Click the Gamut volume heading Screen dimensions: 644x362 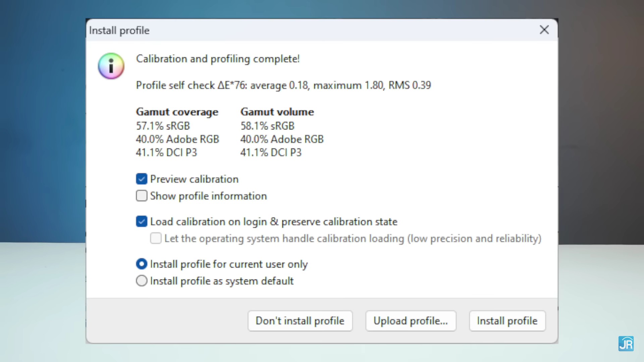[277, 112]
